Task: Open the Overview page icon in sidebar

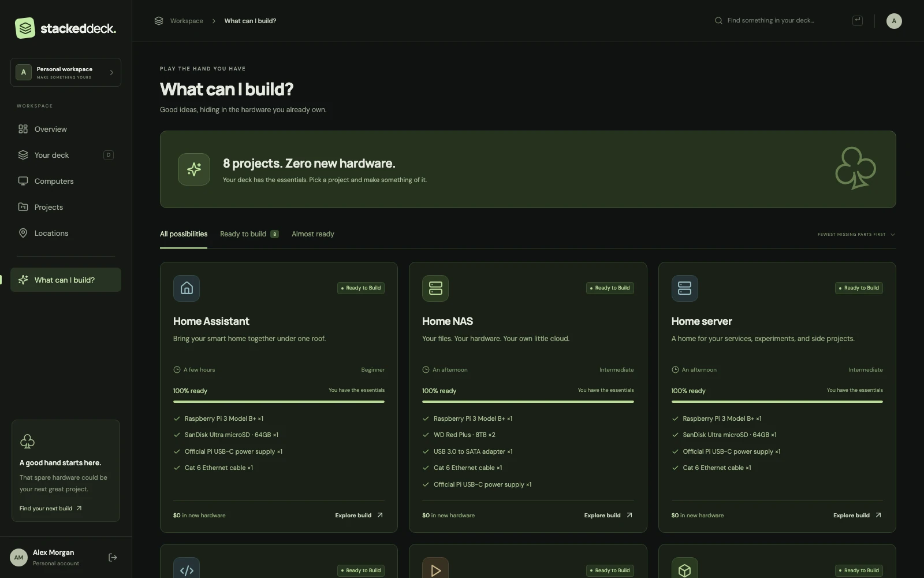Action: tap(23, 129)
